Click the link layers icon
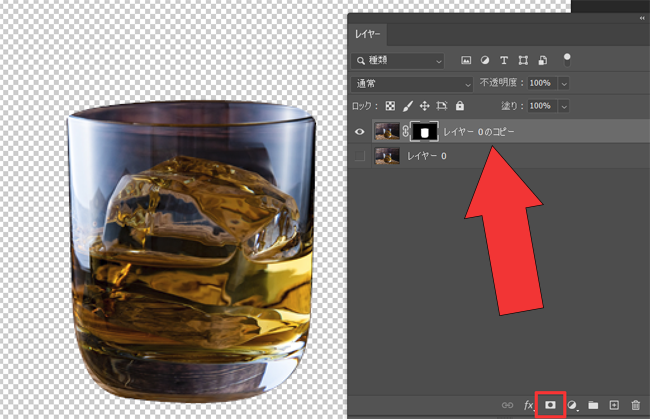This screenshot has height=419, width=650. click(507, 404)
